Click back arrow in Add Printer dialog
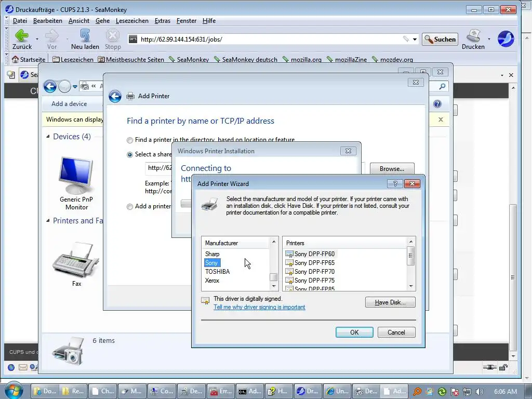The height and width of the screenshot is (399, 532). [115, 96]
